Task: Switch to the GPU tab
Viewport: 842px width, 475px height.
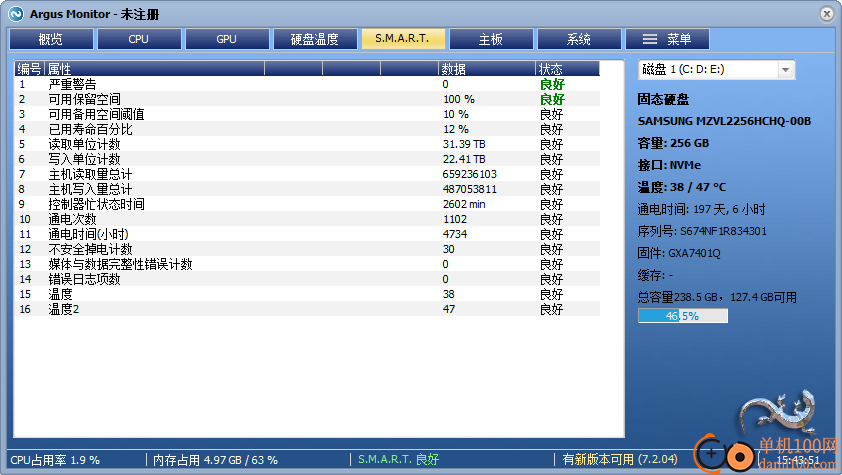Action: point(227,39)
